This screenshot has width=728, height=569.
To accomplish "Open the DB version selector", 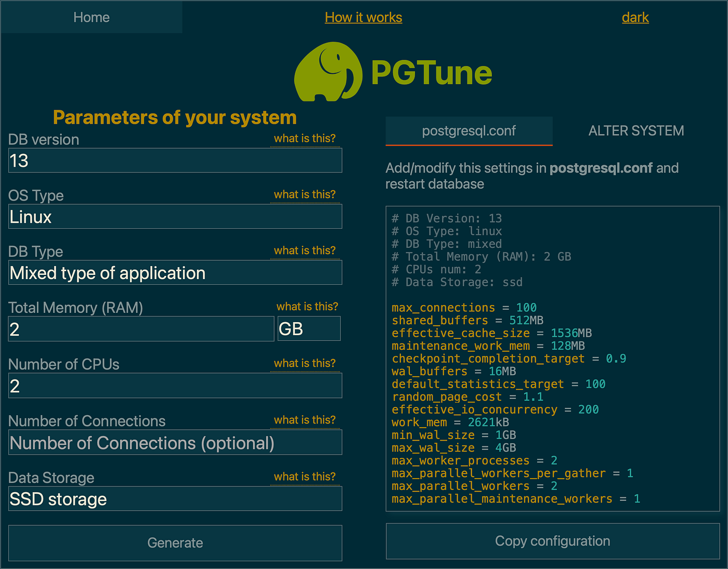I will click(175, 161).
